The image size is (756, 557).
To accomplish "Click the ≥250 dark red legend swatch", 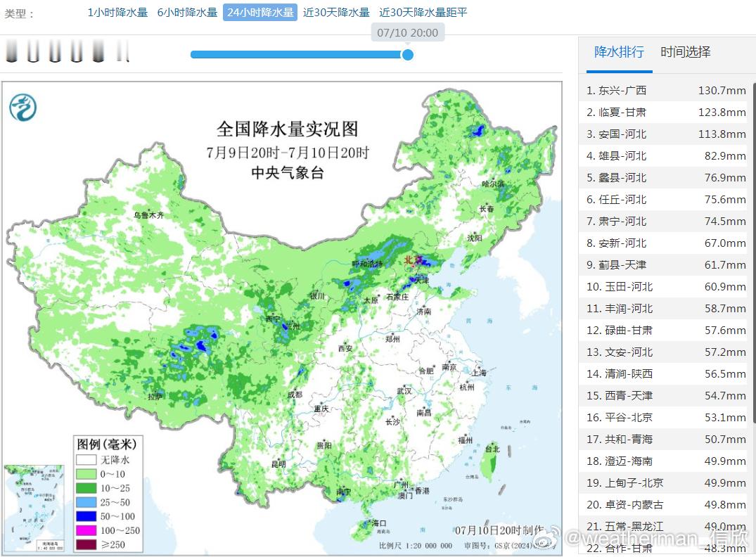I will [x=86, y=544].
